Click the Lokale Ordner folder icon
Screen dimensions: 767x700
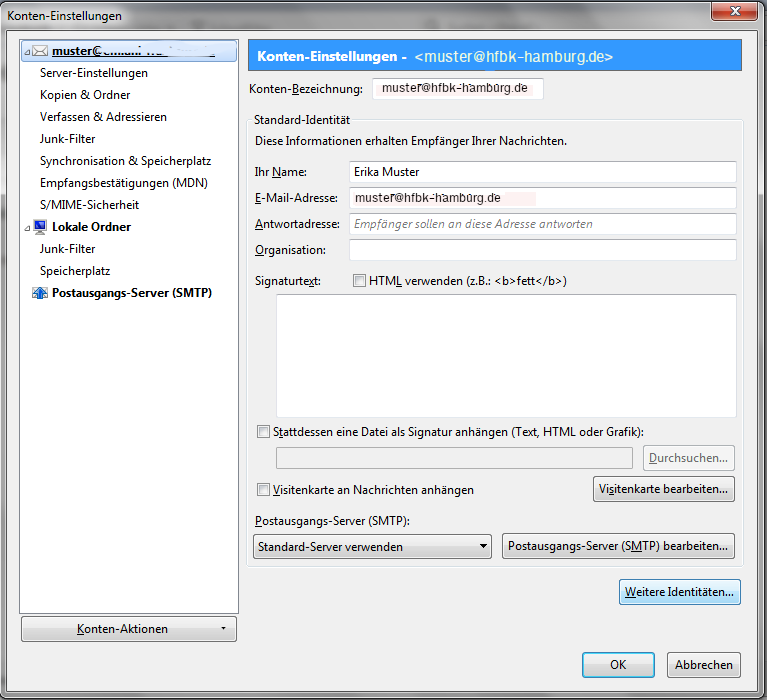(x=40, y=227)
